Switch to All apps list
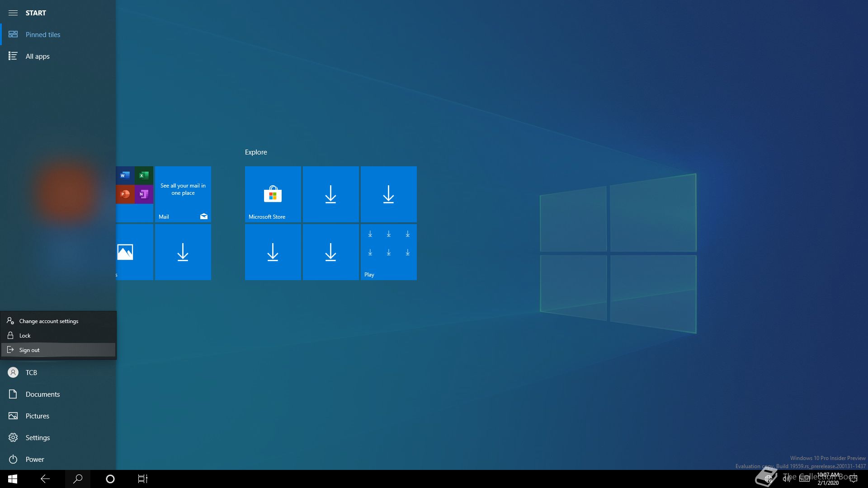Viewport: 868px width, 488px height. (x=58, y=56)
